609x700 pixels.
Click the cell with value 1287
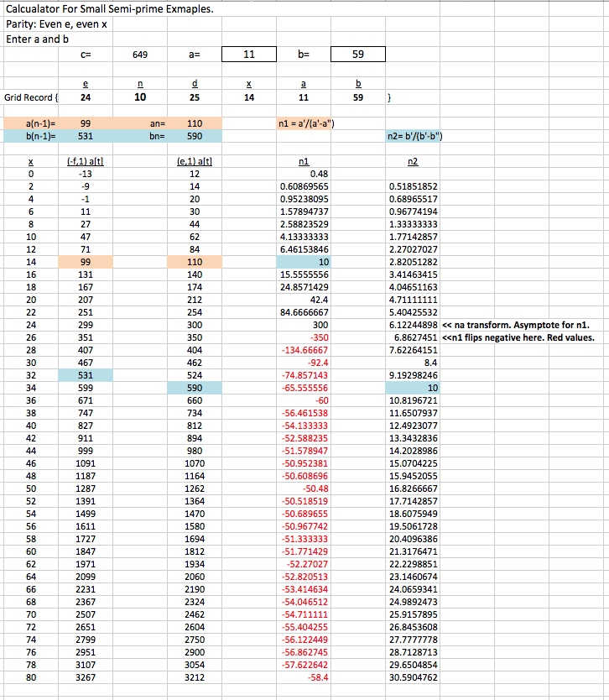86,488
